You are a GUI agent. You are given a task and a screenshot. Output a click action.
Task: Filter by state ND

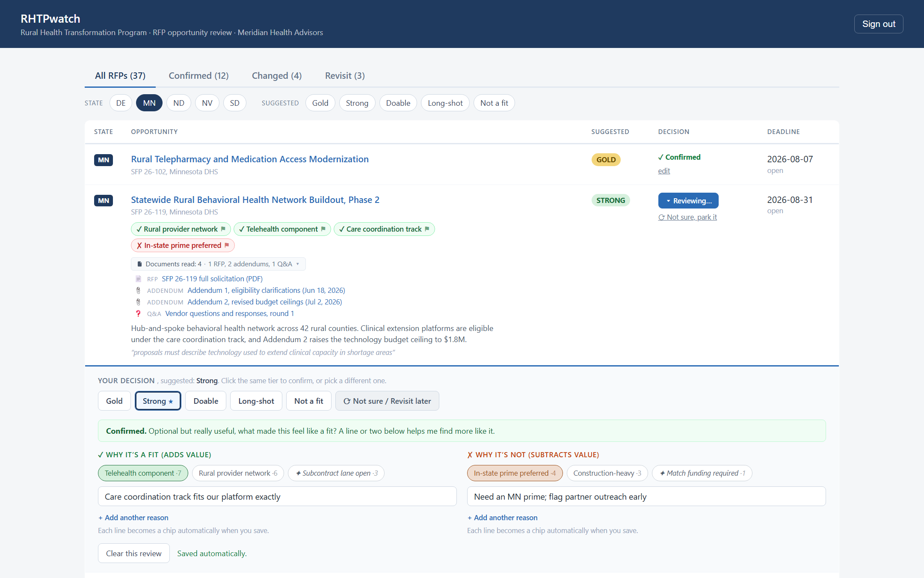pos(179,103)
